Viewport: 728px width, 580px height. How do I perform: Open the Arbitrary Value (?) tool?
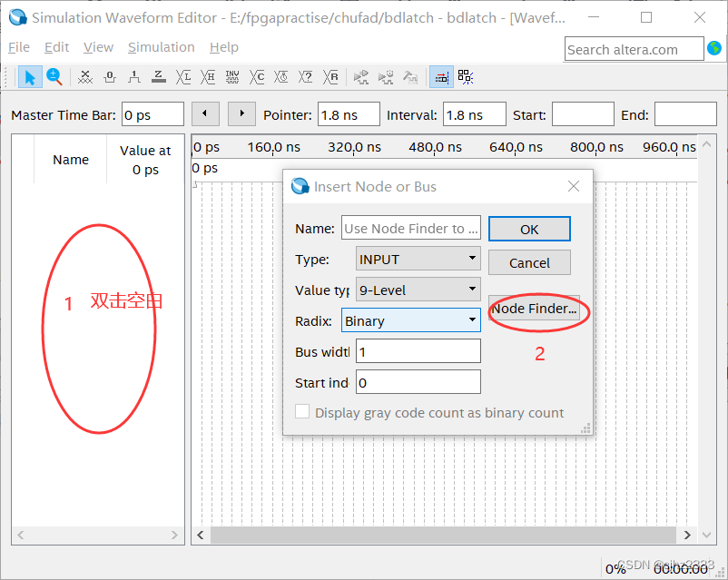point(306,77)
